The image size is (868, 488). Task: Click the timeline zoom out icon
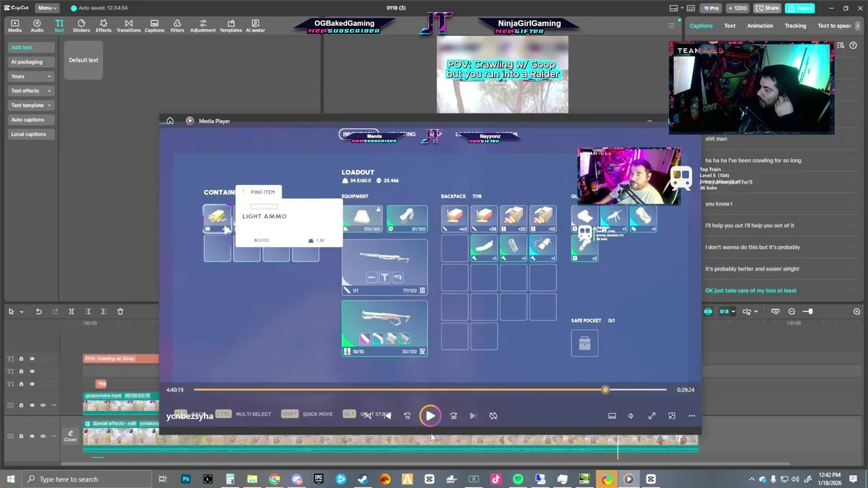791,311
